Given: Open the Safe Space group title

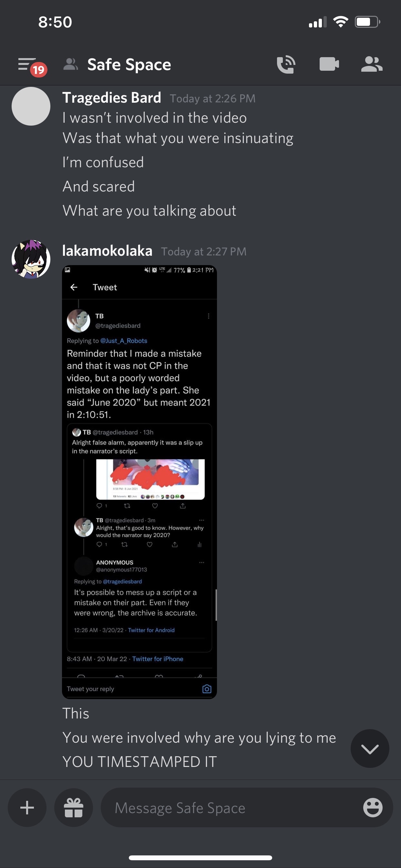Looking at the screenshot, I should click(x=129, y=64).
